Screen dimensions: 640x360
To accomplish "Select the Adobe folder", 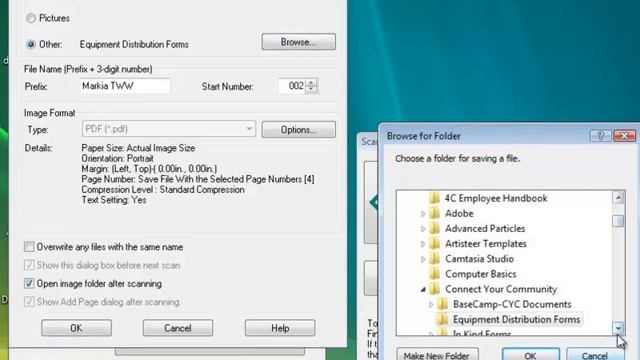I will (459, 213).
